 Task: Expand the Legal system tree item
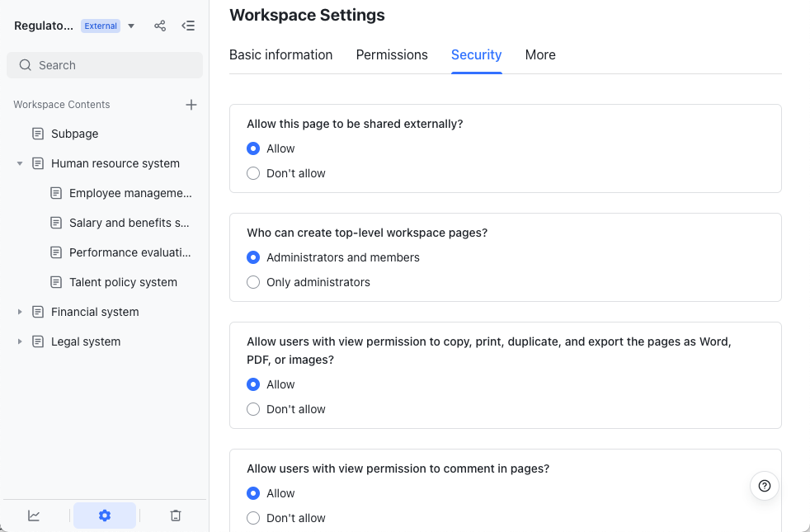click(x=20, y=341)
